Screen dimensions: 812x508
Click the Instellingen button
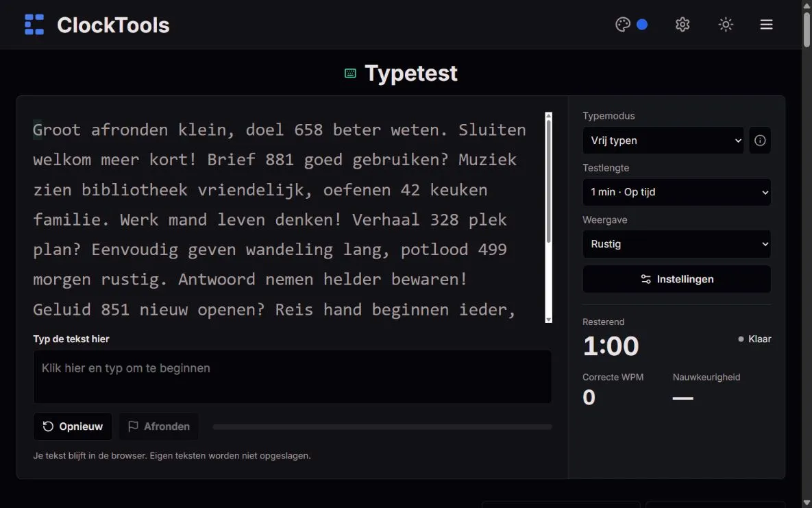[x=676, y=280]
